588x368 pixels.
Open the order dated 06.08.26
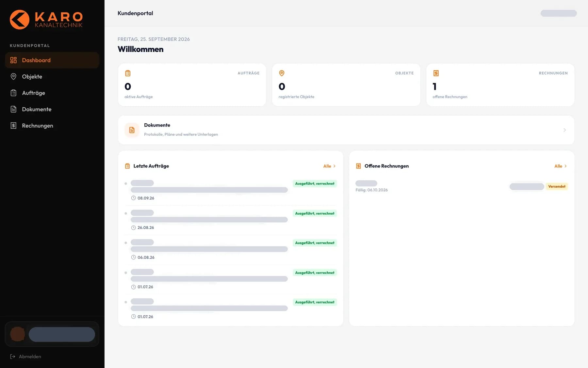(x=231, y=250)
